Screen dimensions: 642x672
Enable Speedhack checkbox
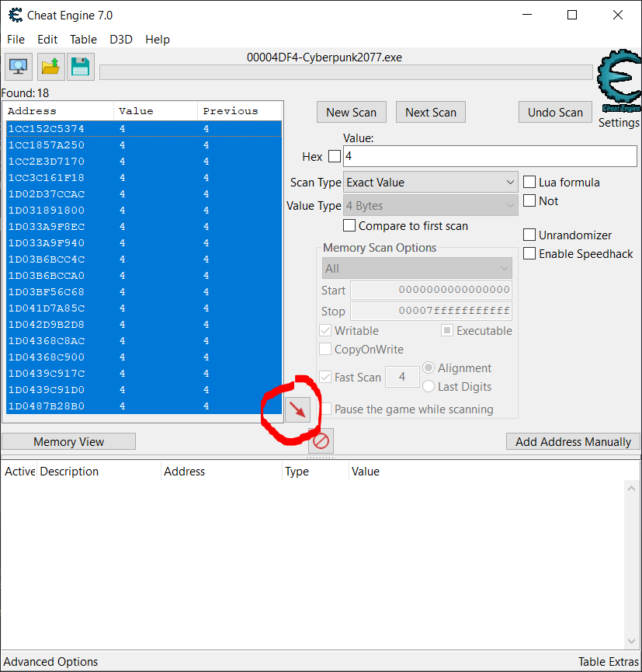pos(529,253)
